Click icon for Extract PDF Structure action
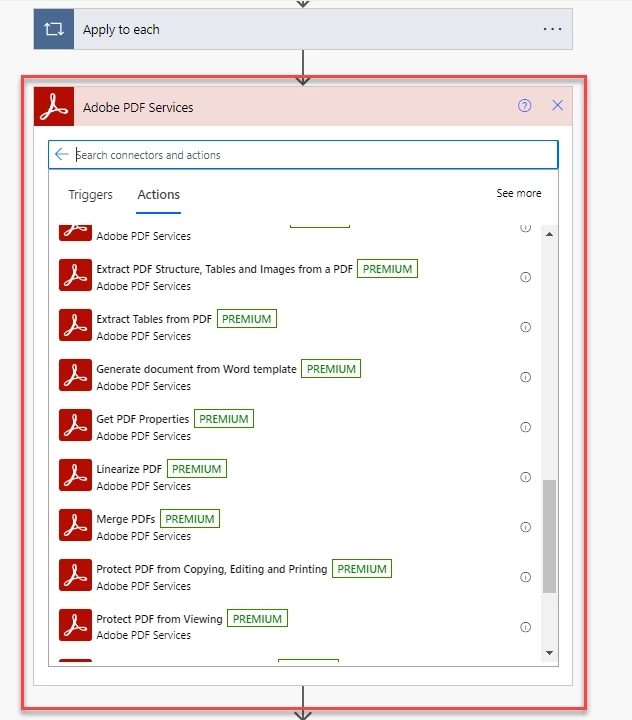 tap(75, 275)
